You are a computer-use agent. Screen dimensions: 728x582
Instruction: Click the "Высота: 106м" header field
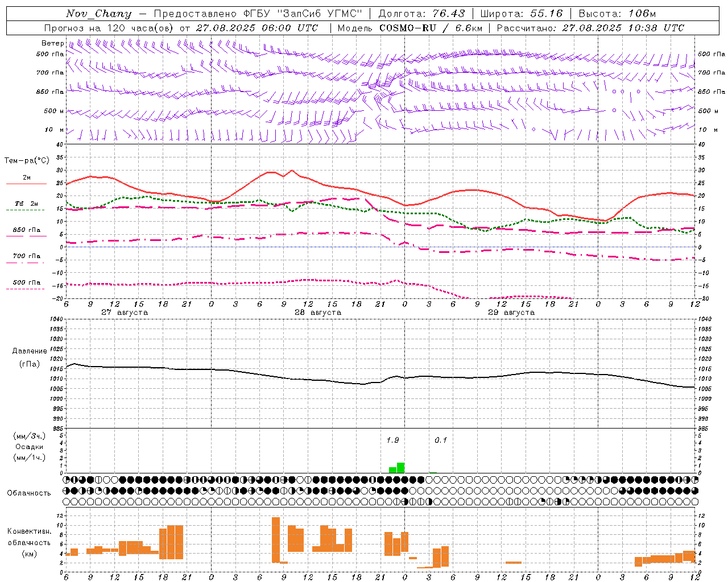[617, 14]
